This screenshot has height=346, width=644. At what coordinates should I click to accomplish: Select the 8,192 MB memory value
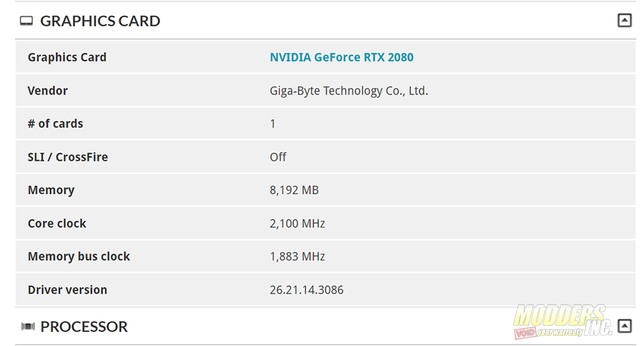point(294,190)
